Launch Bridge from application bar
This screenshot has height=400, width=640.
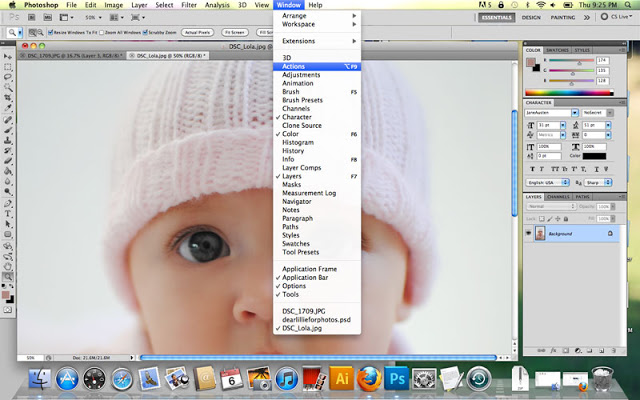(x=32, y=18)
